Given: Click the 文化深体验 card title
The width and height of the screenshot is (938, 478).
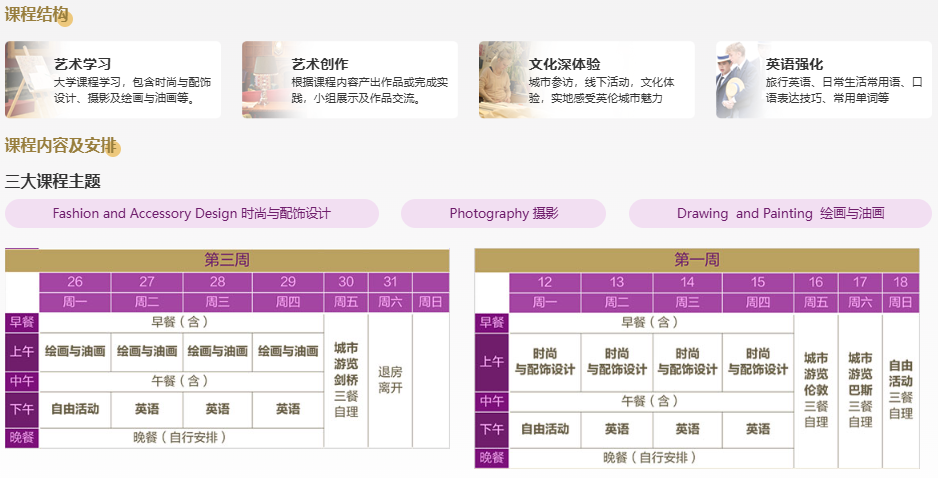Looking at the screenshot, I should pos(564,64).
